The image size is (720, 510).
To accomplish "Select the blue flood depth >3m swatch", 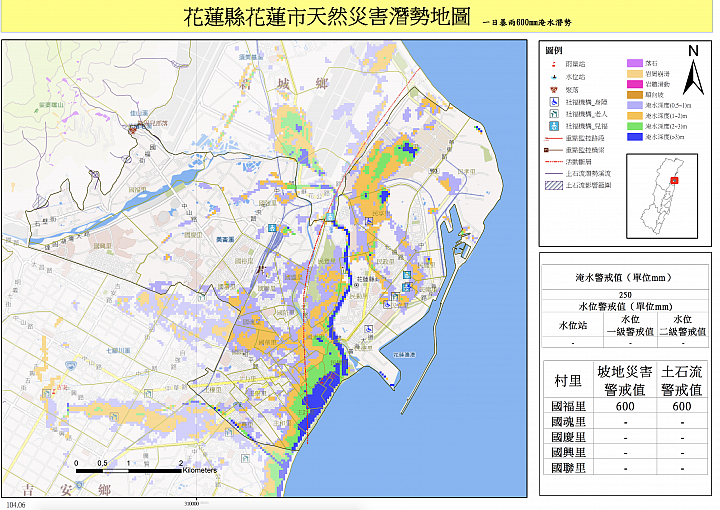I will pyautogui.click(x=633, y=139).
